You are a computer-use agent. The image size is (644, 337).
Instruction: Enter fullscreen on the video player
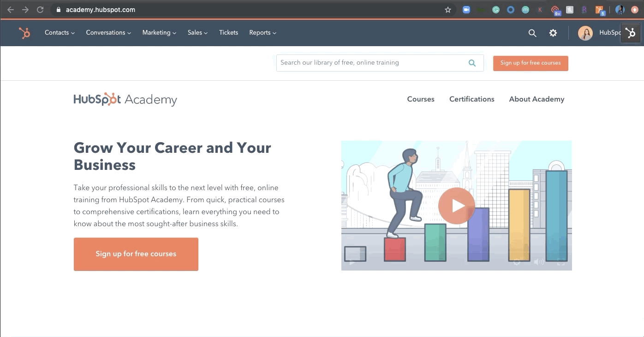tap(561, 262)
